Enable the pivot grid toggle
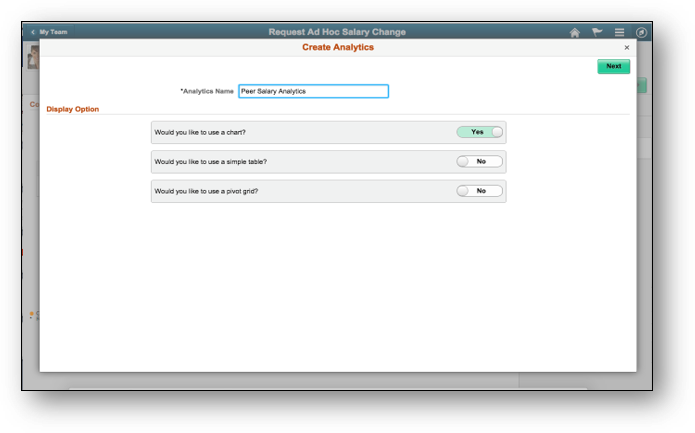 (480, 191)
